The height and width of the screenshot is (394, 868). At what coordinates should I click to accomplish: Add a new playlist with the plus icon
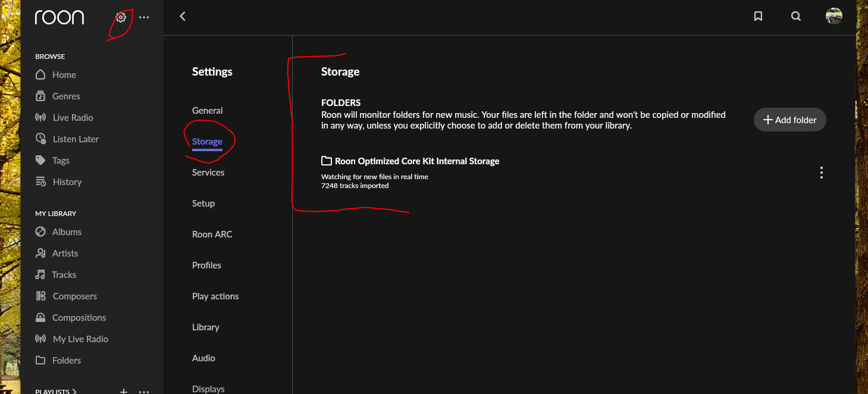(x=124, y=391)
